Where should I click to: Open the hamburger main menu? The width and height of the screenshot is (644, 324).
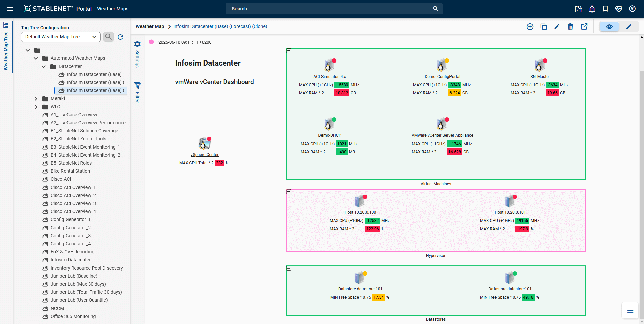10,9
